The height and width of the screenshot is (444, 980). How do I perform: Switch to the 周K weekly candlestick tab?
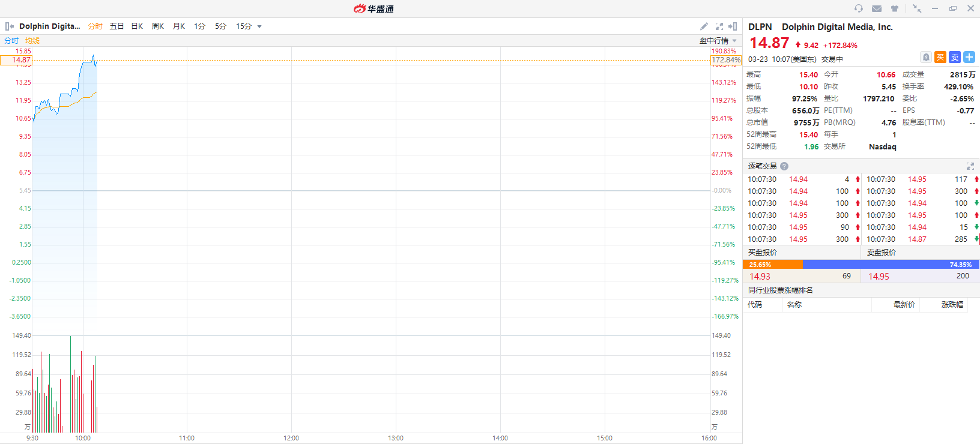point(158,26)
